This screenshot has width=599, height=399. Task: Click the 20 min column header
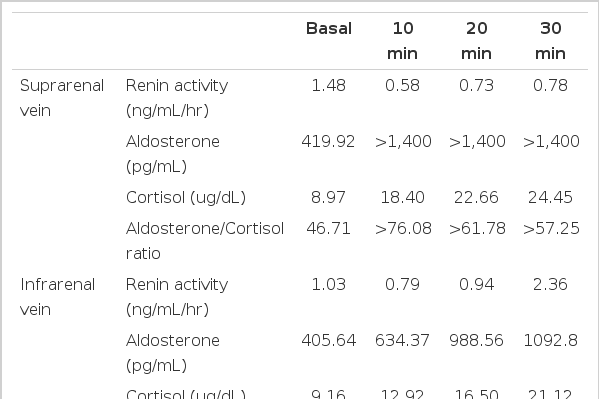click(x=476, y=41)
